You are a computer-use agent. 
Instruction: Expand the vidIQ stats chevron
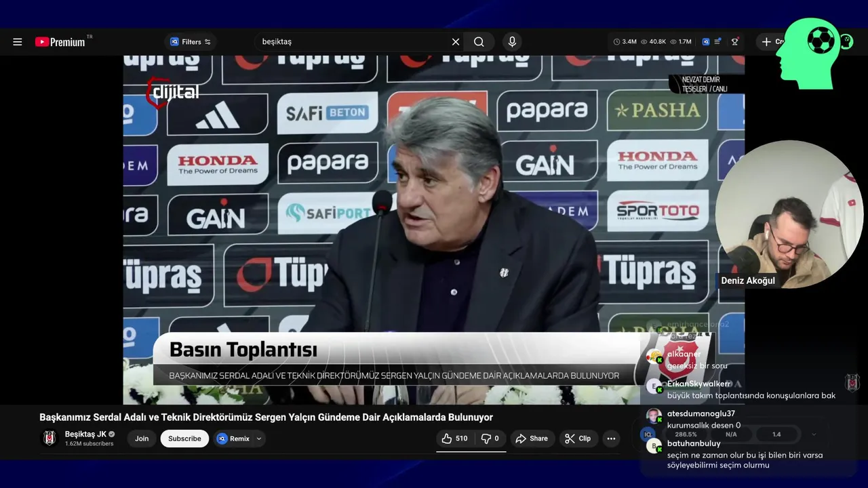[814, 434]
